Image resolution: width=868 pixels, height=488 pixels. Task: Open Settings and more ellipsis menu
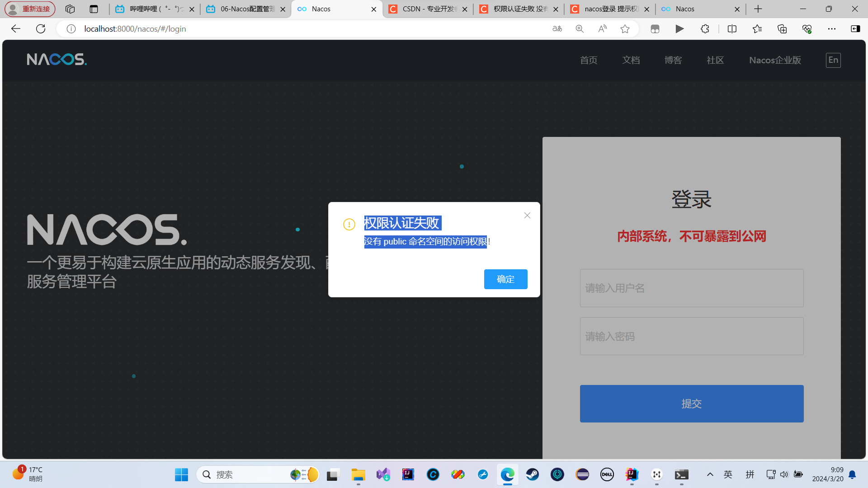(832, 29)
